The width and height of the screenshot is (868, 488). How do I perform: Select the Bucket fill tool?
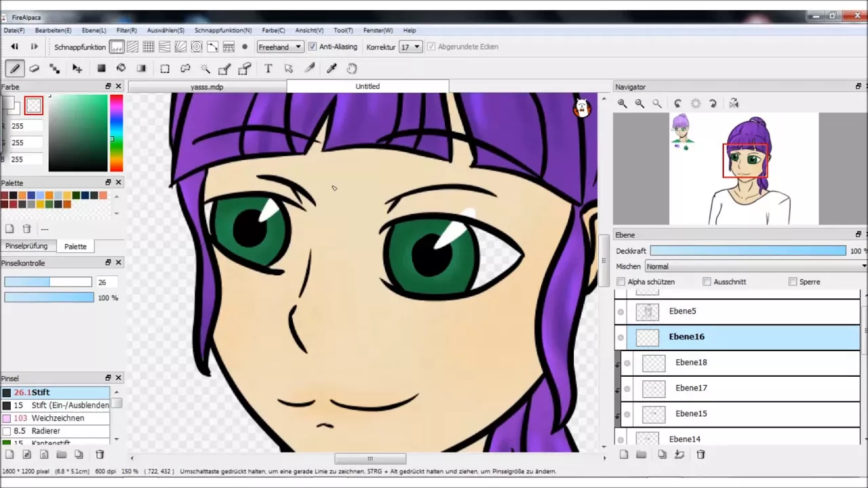pos(121,68)
